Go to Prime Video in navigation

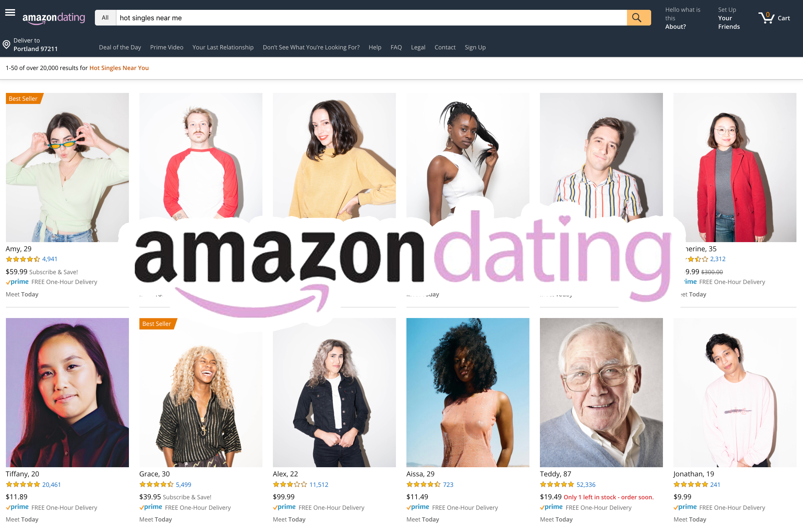[167, 47]
